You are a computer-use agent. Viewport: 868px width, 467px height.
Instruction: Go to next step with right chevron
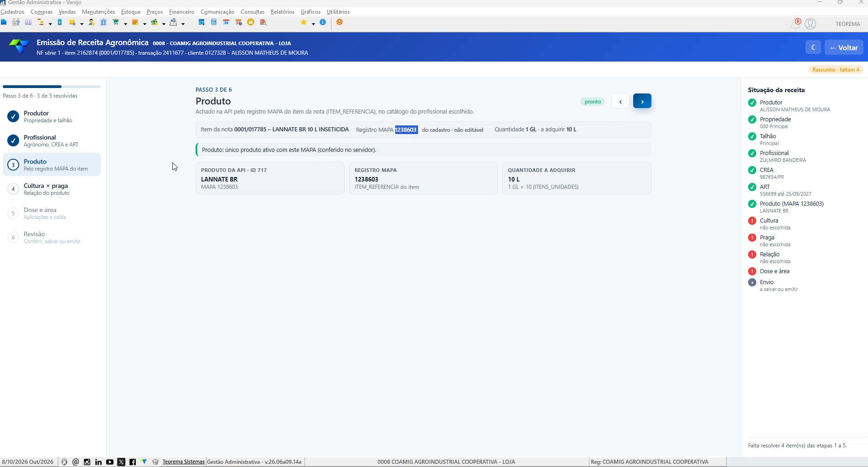(x=642, y=101)
